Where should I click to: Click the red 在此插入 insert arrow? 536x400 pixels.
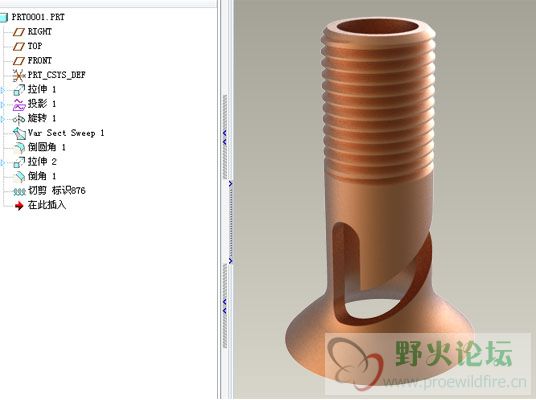point(19,205)
